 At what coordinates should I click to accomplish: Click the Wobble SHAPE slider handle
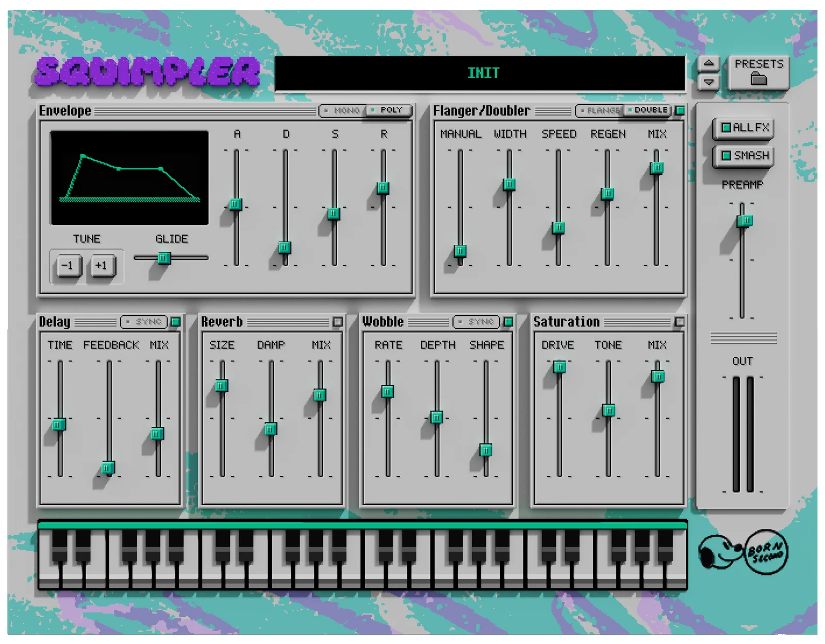click(486, 450)
